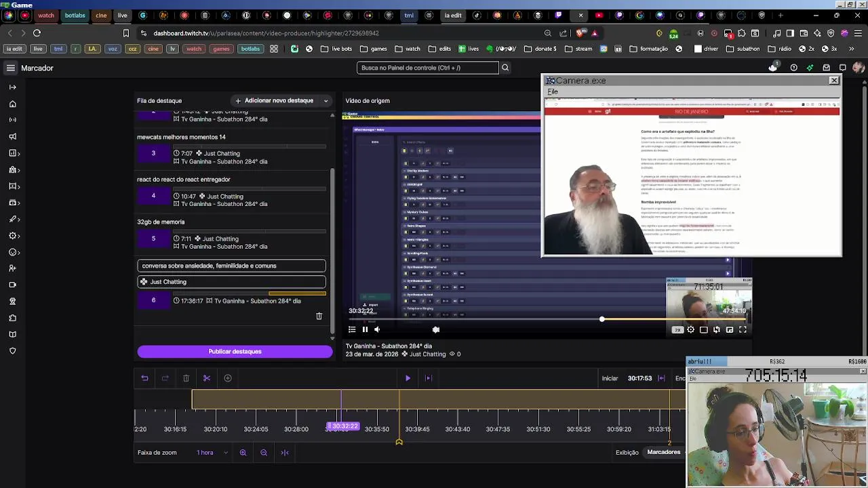
Task: Toggle picture-in-picture in video player
Action: pos(730,329)
